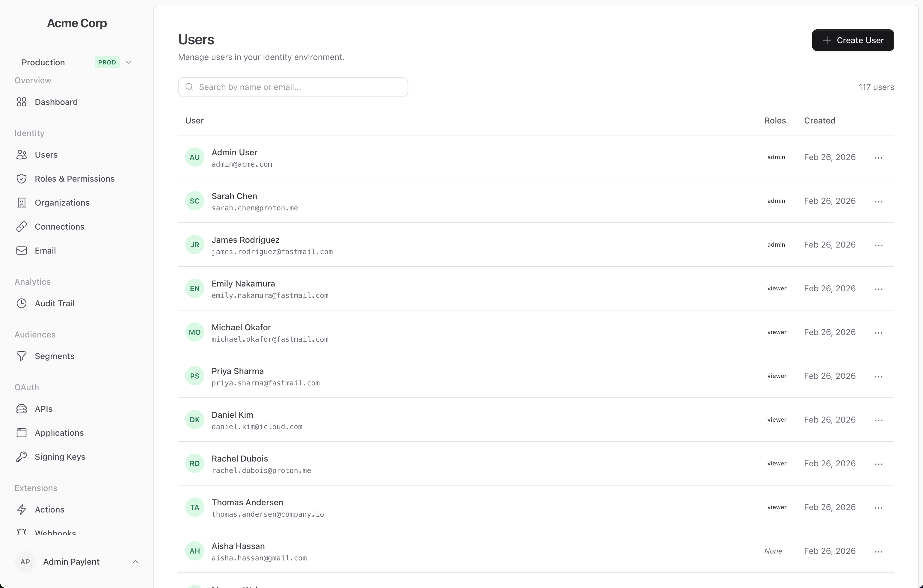923x588 pixels.
Task: Click the Audit Trail clock icon
Action: 22,303
